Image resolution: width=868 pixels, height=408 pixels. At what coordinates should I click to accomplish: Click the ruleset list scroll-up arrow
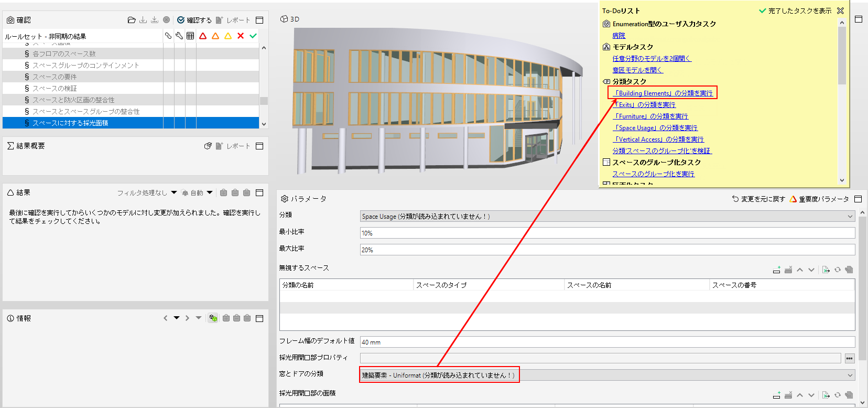(x=264, y=48)
